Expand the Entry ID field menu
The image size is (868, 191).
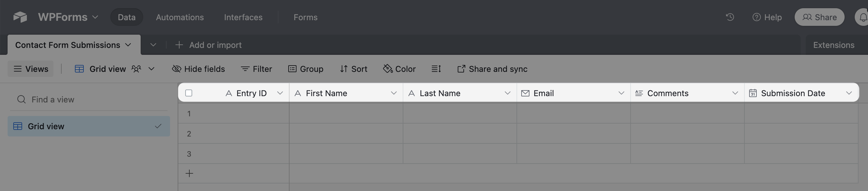click(x=280, y=93)
